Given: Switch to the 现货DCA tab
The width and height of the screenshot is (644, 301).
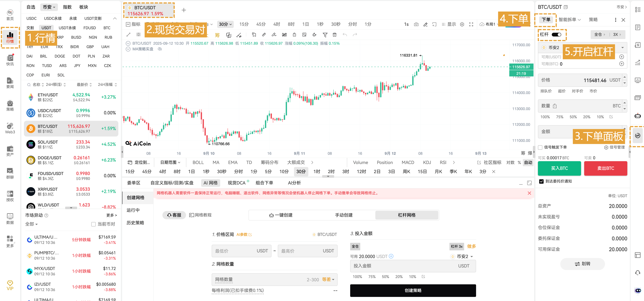Looking at the screenshot, I should click(236, 183).
